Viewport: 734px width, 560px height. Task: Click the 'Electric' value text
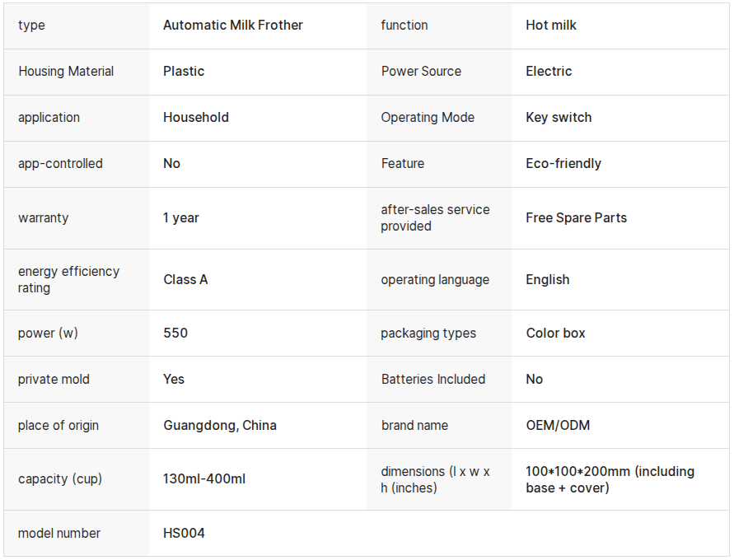tap(549, 72)
